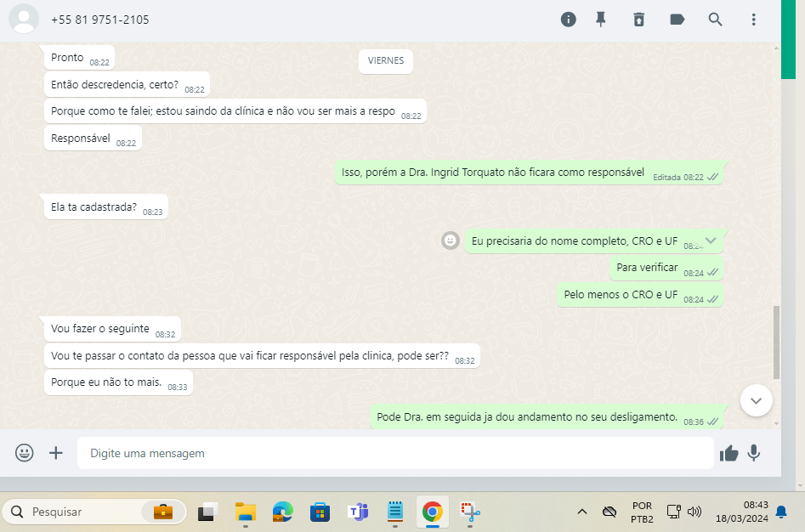Select message 'Porque como te falei' bubble
The height and width of the screenshot is (532, 805).
(235, 111)
